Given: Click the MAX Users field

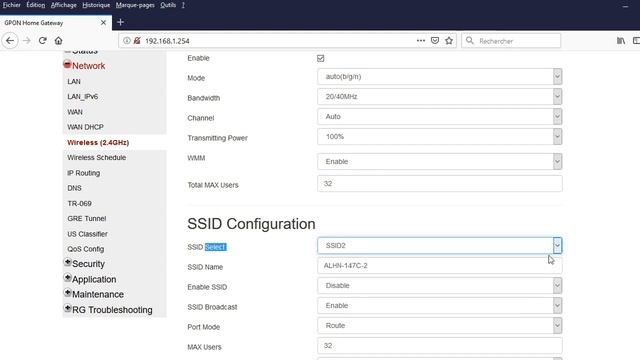Looking at the screenshot, I should [x=440, y=346].
